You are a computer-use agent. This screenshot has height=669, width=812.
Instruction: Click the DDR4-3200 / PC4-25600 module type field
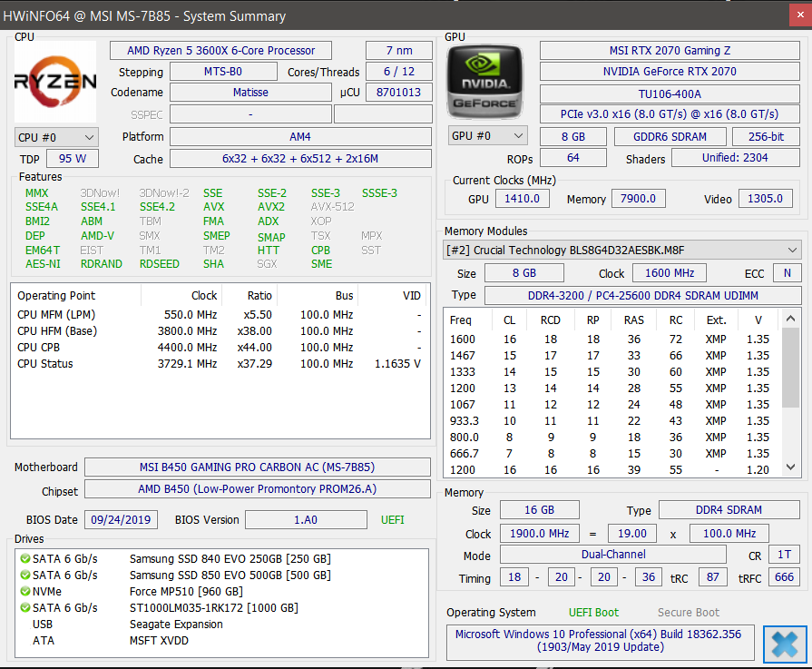tap(643, 295)
